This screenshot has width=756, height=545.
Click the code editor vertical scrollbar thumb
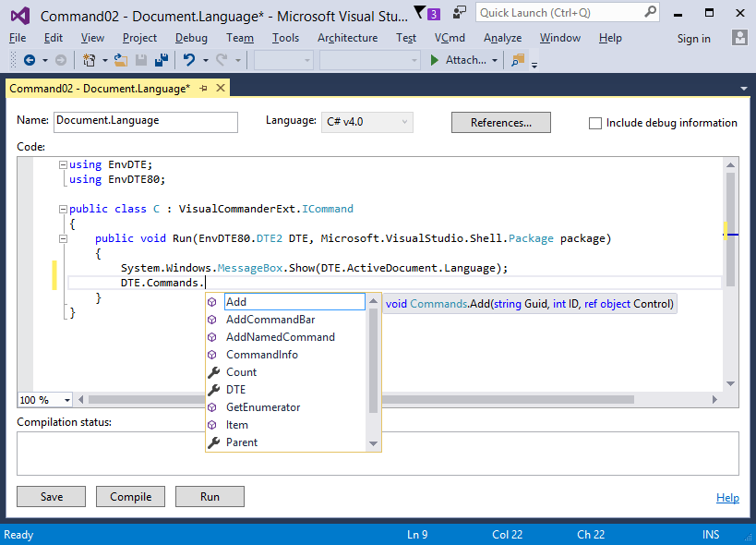click(x=730, y=230)
